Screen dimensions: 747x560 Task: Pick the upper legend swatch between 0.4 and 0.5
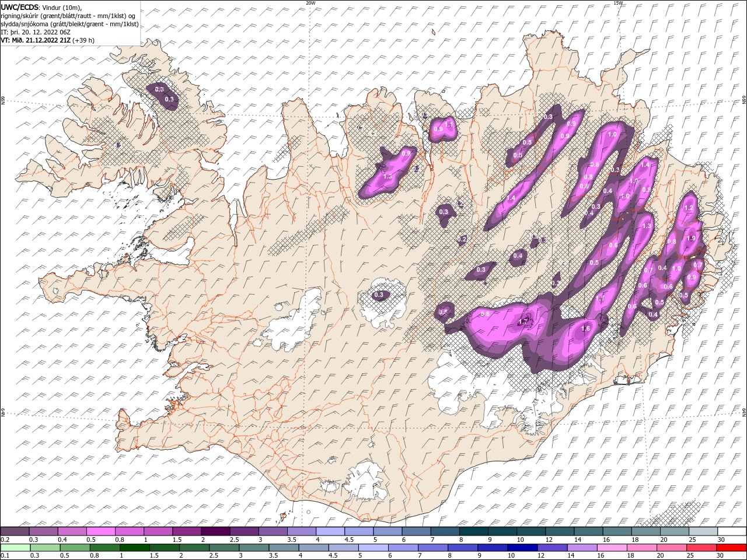(x=72, y=531)
